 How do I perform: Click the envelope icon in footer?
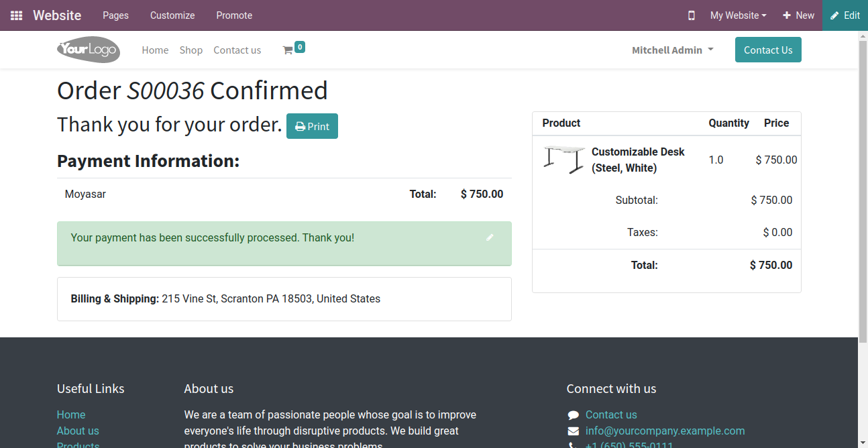point(573,431)
